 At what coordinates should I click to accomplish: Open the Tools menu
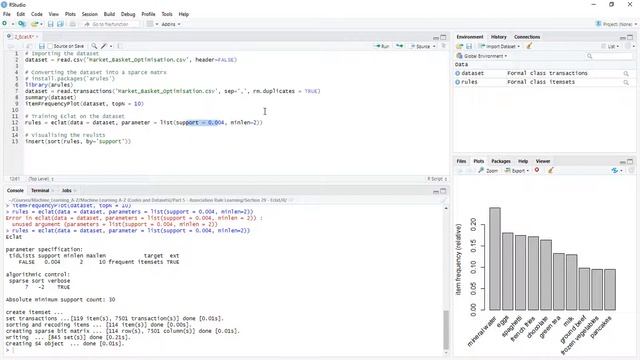point(167,14)
